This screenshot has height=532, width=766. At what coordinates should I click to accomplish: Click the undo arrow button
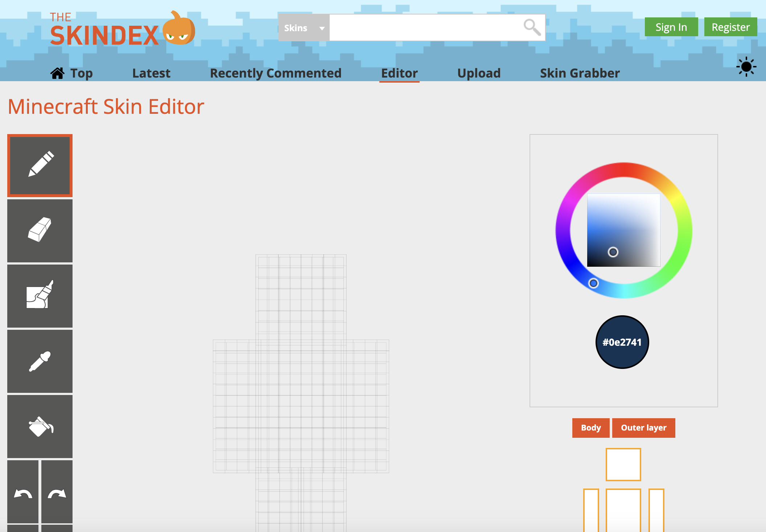(23, 494)
